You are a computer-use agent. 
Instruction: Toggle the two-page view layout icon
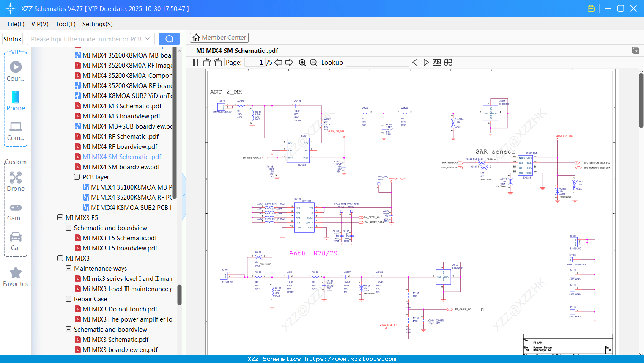(194, 63)
